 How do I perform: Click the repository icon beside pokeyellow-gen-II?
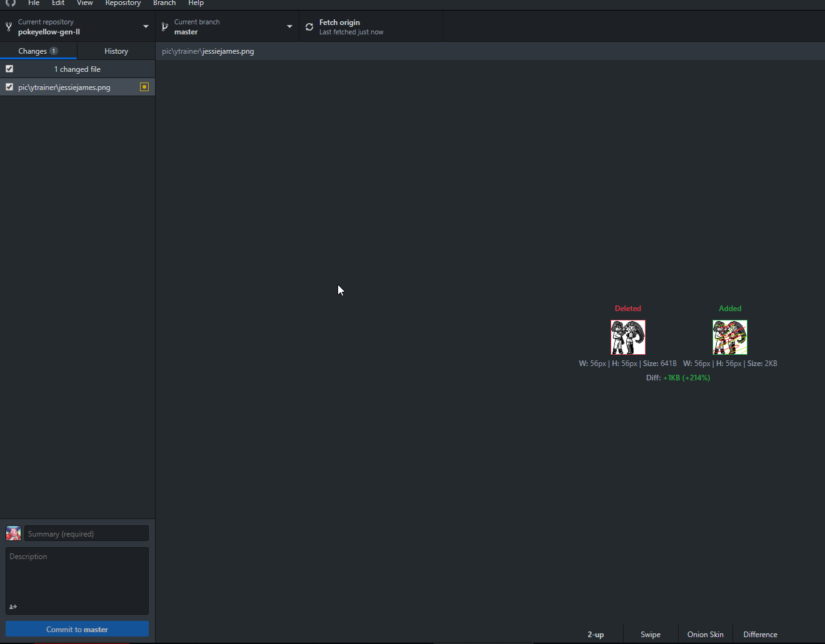(x=9, y=27)
